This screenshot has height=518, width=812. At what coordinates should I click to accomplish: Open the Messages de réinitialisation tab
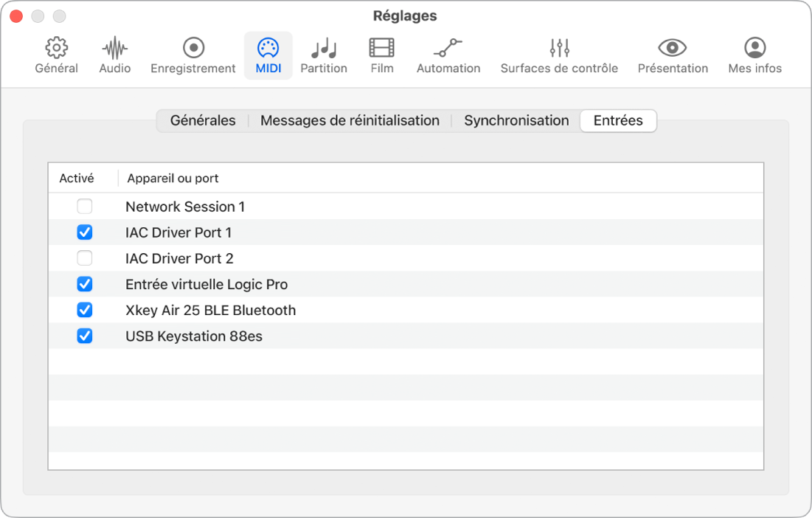point(350,120)
